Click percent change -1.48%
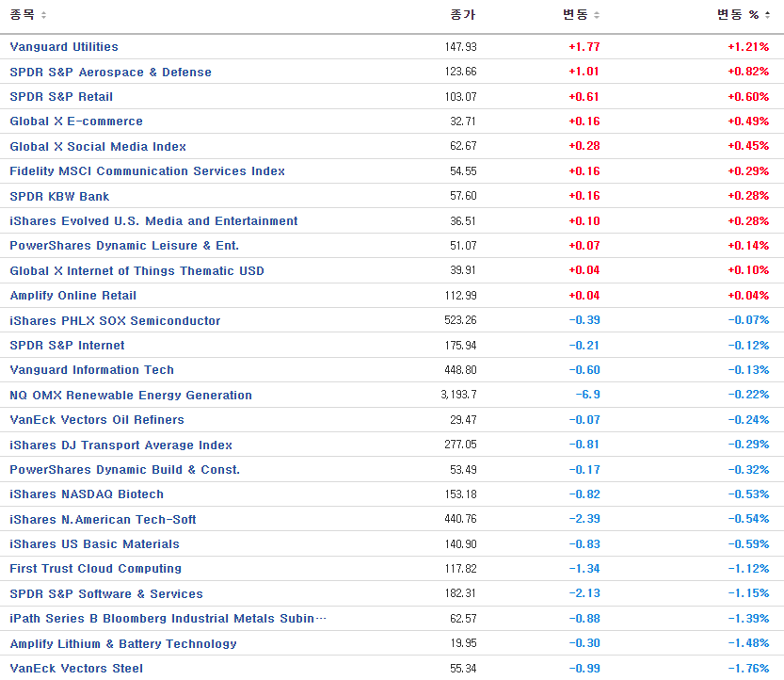784x680 pixels. tap(748, 643)
